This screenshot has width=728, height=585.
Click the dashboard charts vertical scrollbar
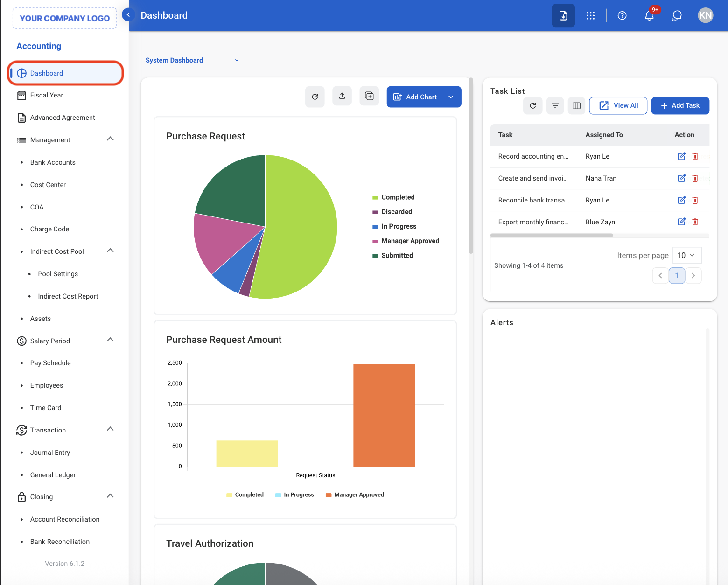tap(471, 166)
